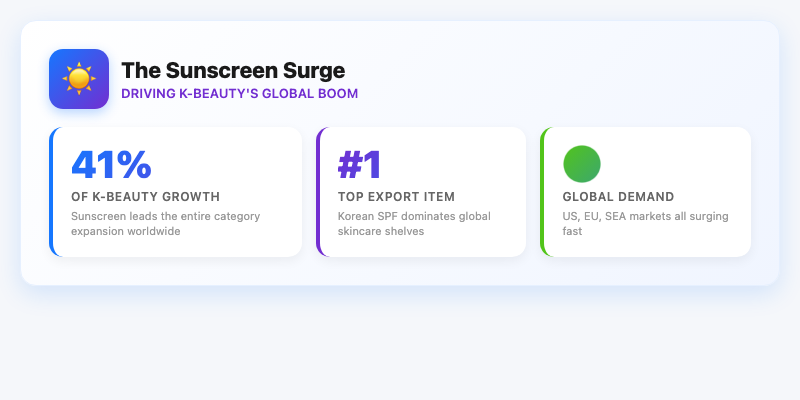
Task: Click the heading The Sunscreen Surge
Action: click(233, 71)
